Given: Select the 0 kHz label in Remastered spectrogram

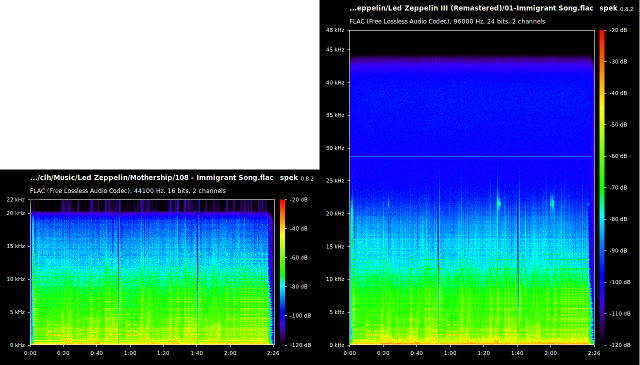Looking at the screenshot, I should 337,345.
